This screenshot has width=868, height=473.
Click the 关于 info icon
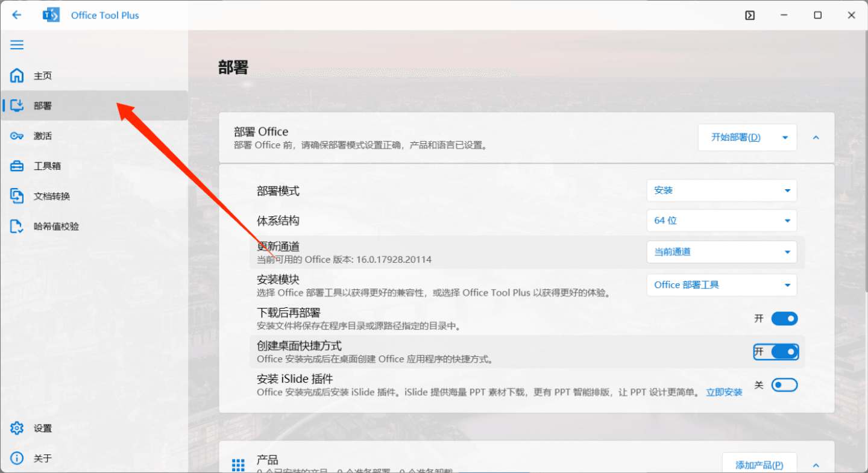[x=17, y=459]
